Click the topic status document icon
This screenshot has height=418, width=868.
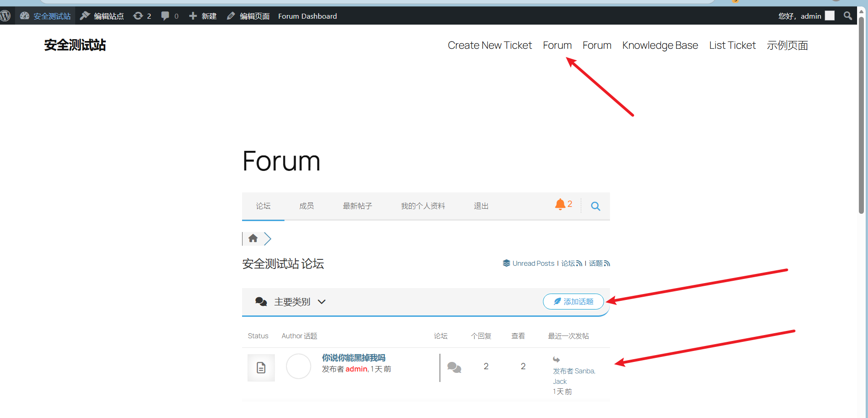tap(261, 367)
